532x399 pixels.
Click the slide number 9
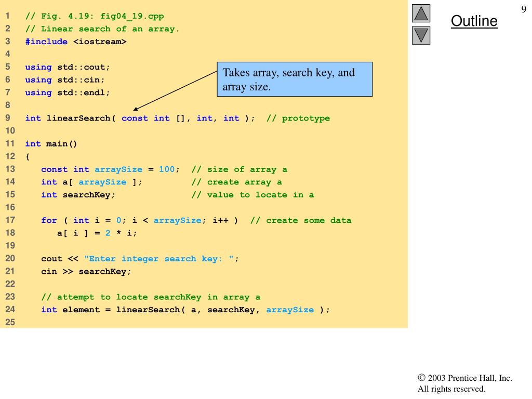pyautogui.click(x=524, y=9)
